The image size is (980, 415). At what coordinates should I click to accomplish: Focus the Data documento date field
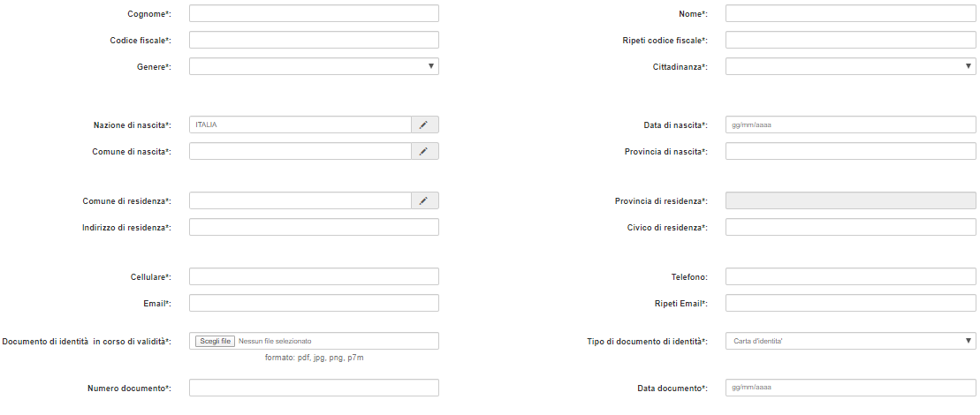coord(850,388)
